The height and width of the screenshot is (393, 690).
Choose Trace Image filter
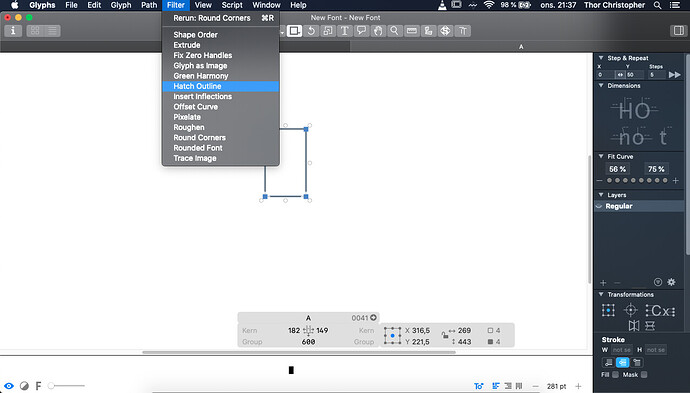(x=220, y=158)
